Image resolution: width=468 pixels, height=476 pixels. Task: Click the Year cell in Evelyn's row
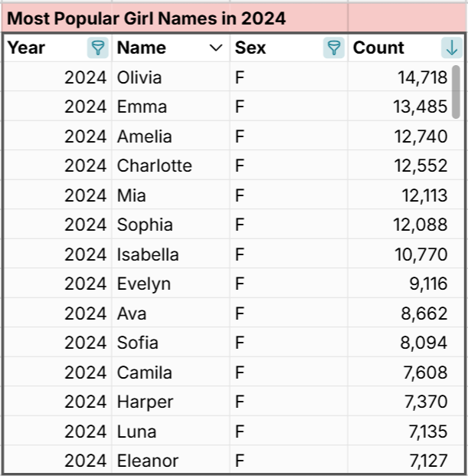click(85, 284)
